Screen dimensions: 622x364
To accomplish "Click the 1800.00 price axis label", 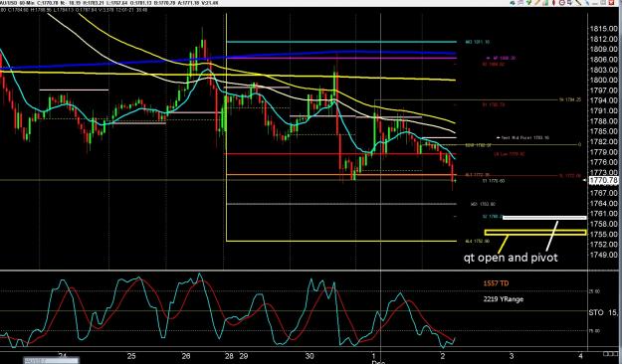I will click(604, 80).
